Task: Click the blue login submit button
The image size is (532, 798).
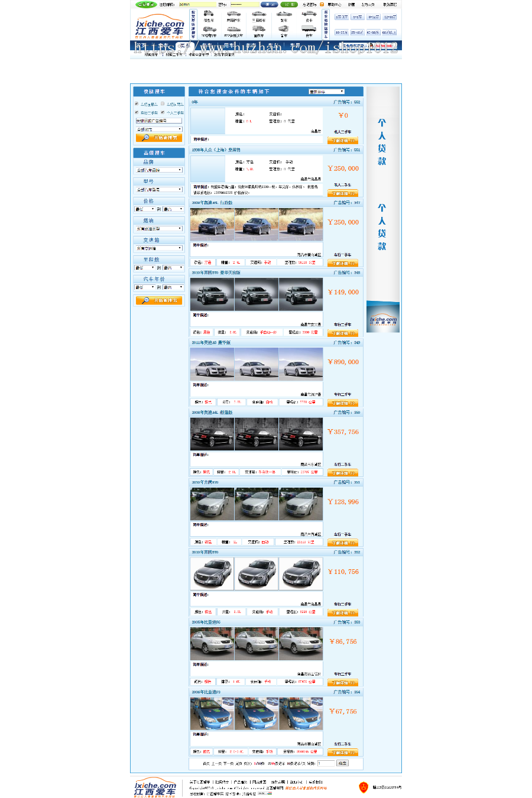Action: pyautogui.click(x=269, y=4)
